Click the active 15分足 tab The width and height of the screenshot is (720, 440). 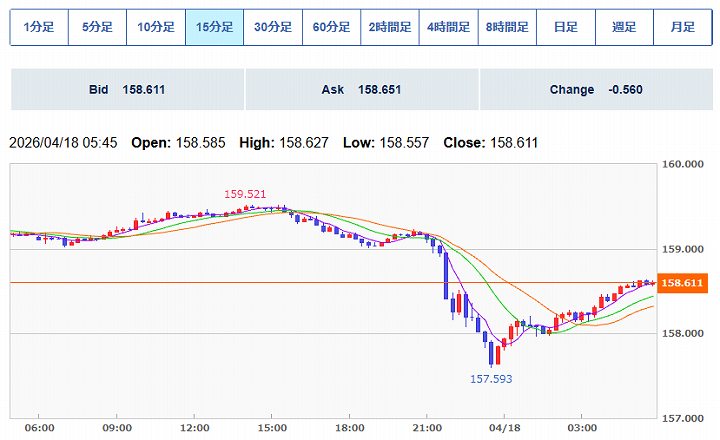click(215, 27)
